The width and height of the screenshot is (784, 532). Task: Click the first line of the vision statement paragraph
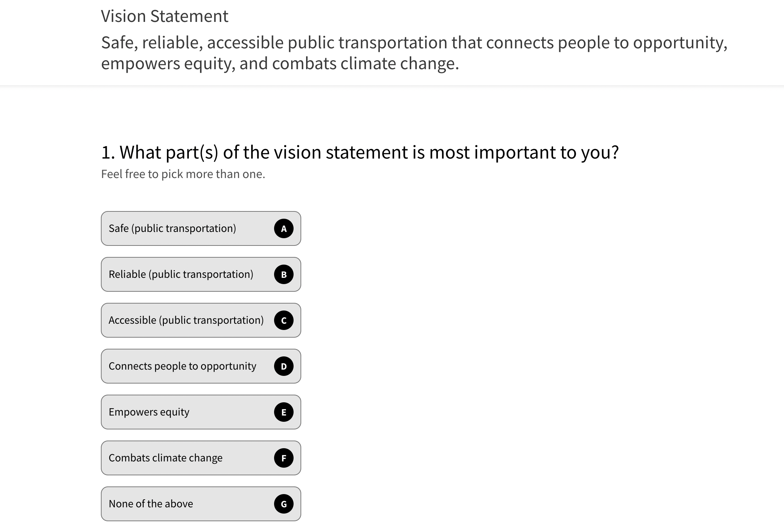tap(414, 42)
